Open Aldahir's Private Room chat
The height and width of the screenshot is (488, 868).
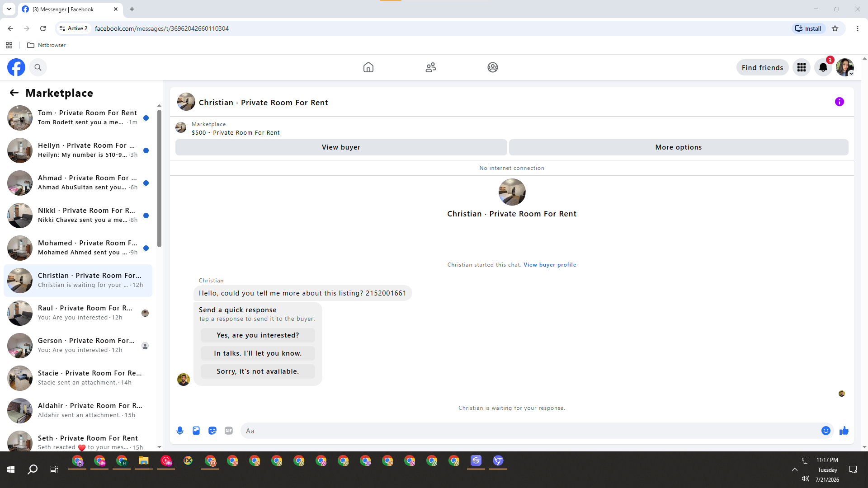(x=78, y=411)
